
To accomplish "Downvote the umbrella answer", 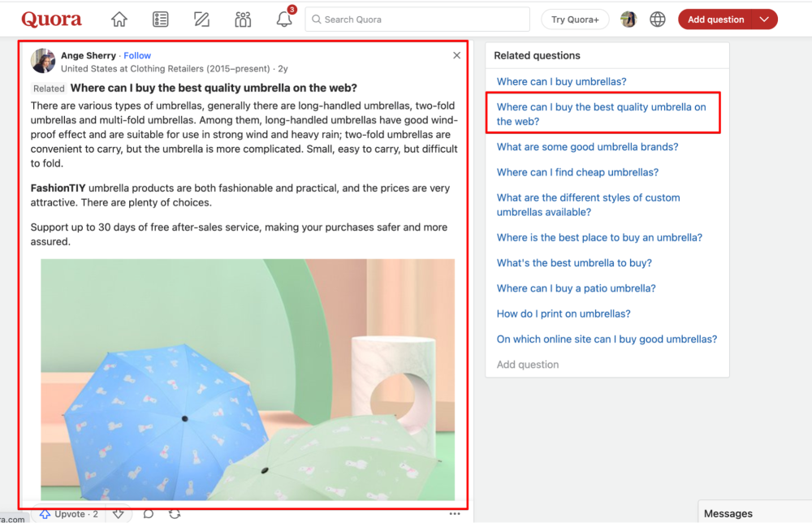I will [119, 514].
